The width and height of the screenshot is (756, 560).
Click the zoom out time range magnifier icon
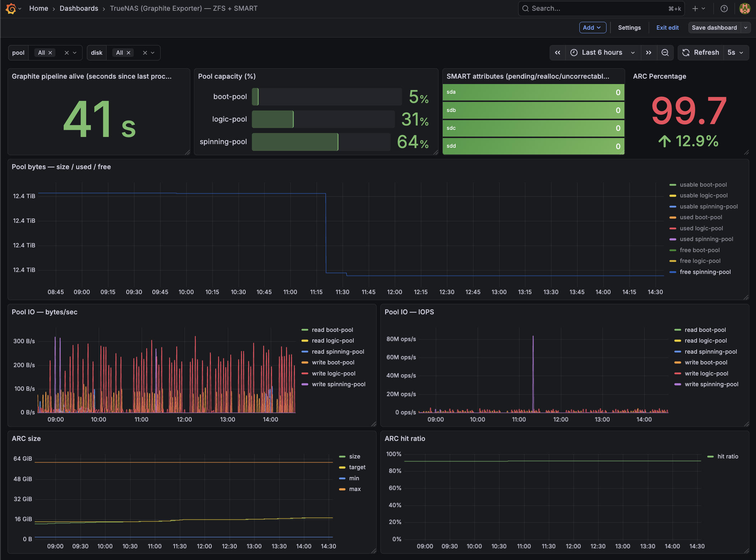665,53
